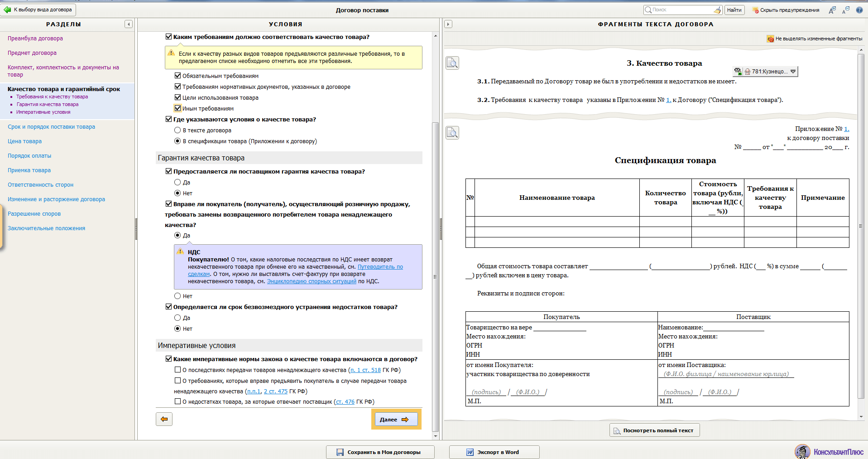Go to Требования к качеству товара subsection
Viewport: 868px width, 459px height.
[x=52, y=97]
